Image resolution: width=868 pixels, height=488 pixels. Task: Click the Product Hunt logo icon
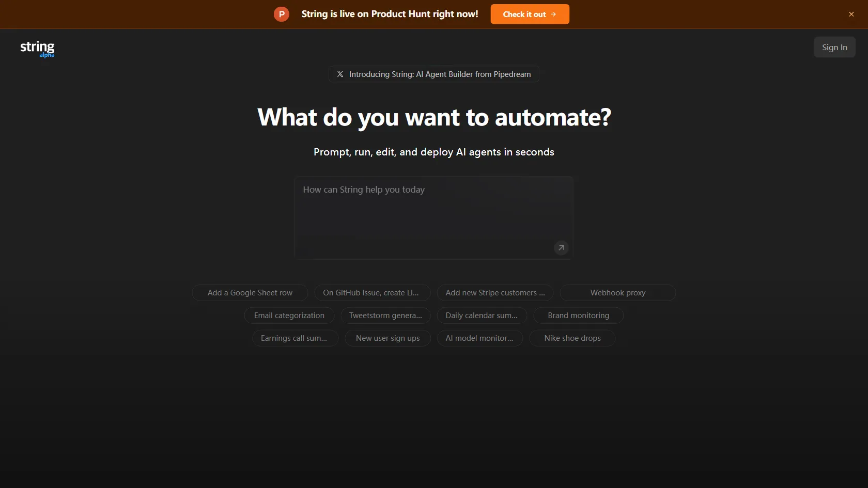[x=282, y=14]
